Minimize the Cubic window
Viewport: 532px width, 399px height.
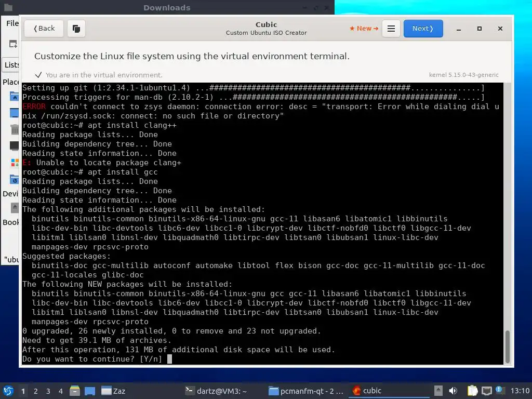[x=459, y=29]
